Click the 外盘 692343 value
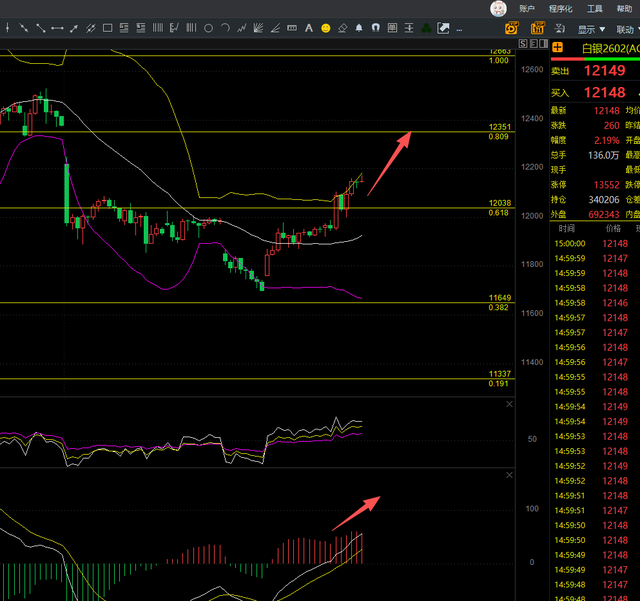The width and height of the screenshot is (640, 601). [604, 214]
